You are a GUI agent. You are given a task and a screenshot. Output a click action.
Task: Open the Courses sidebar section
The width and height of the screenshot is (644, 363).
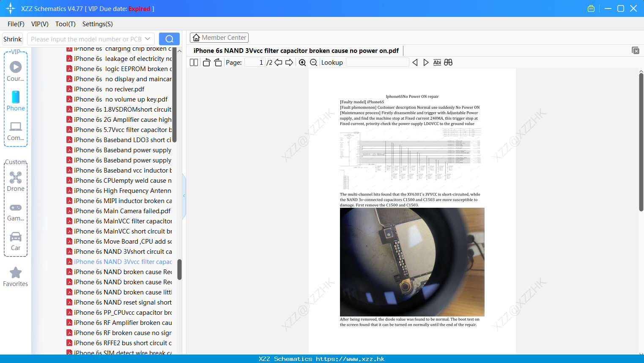tap(16, 71)
